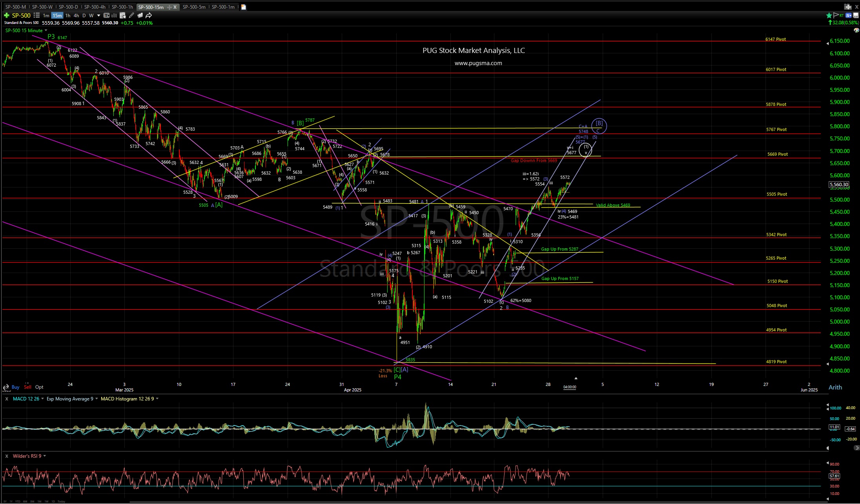Click the Buy button
This screenshot has width=860, height=504.
click(15, 387)
